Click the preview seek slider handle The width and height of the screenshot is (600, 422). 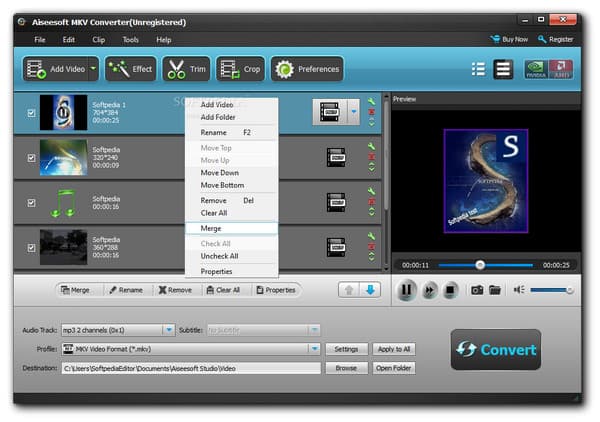[x=480, y=265]
